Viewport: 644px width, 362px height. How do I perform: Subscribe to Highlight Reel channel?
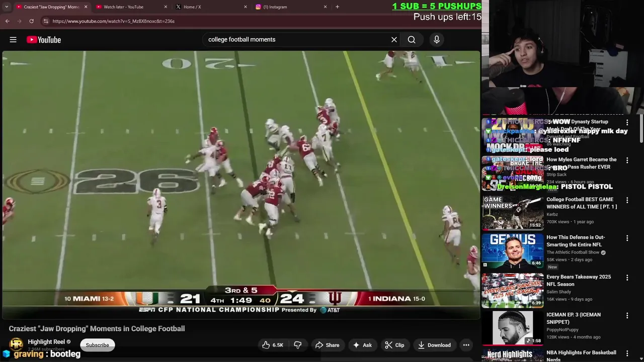(97, 345)
